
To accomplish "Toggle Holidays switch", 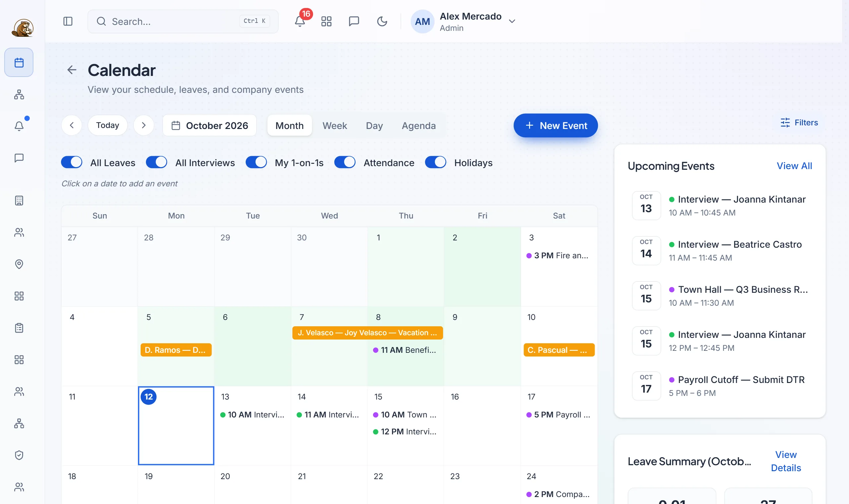I will [436, 162].
